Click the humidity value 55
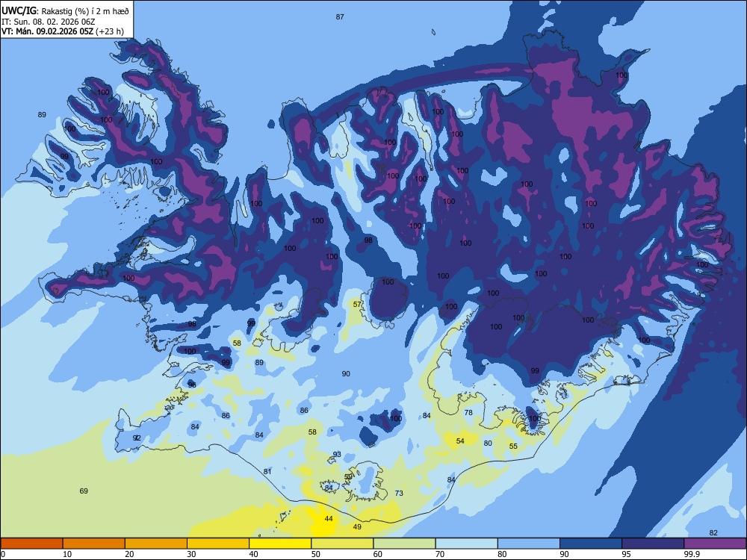This screenshot has width=747, height=560. 513,447
